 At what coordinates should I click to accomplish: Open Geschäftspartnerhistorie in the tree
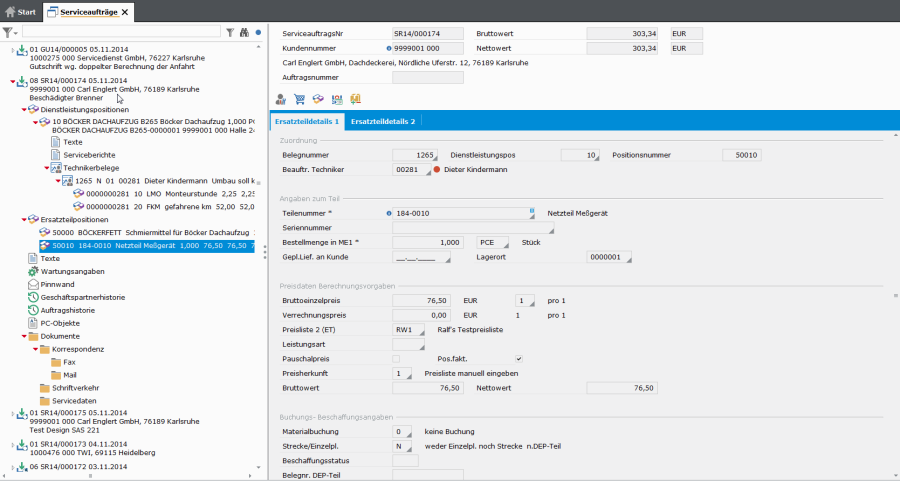coord(82,297)
